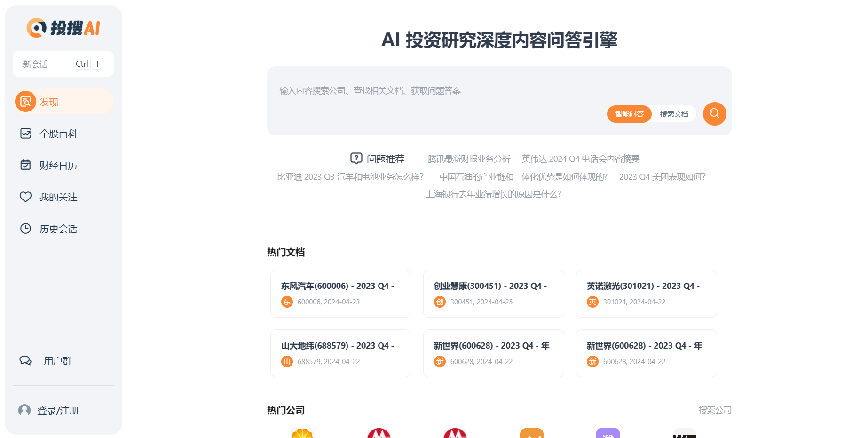Viewport: 868px width, 438px height.
Task: Expand the 山大地纬(688579) report card
Action: [x=340, y=353]
